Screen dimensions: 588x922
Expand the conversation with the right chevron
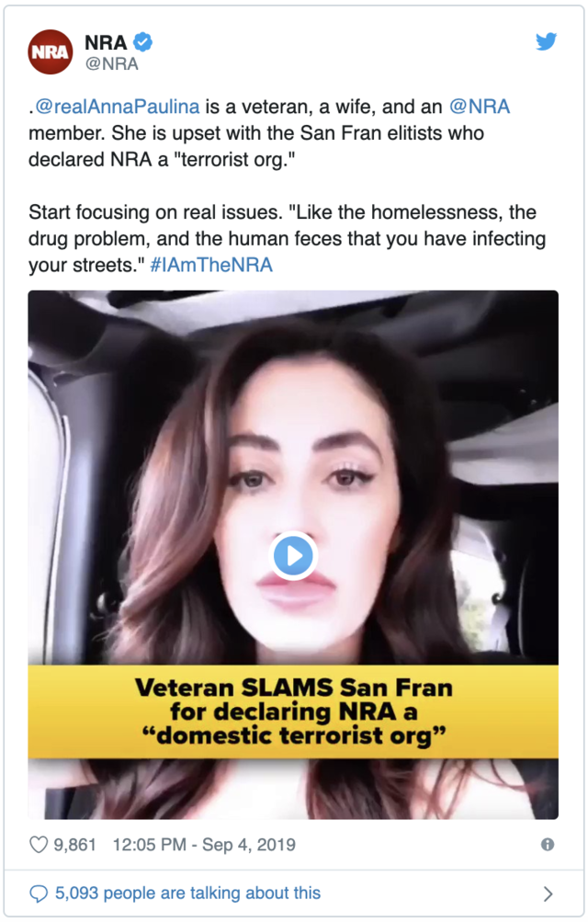(548, 894)
